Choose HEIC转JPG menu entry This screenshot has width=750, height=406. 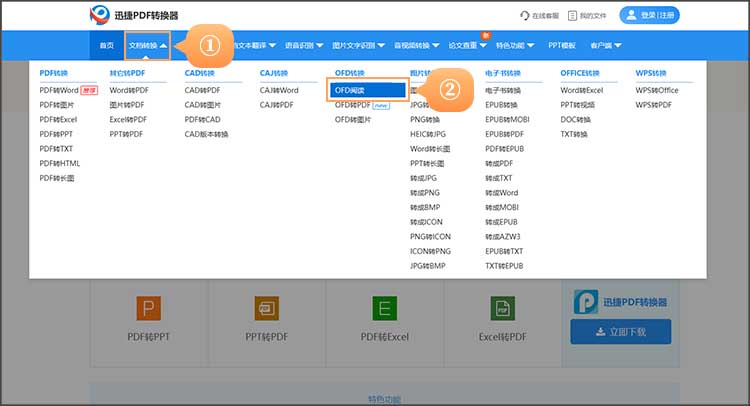pyautogui.click(x=428, y=134)
